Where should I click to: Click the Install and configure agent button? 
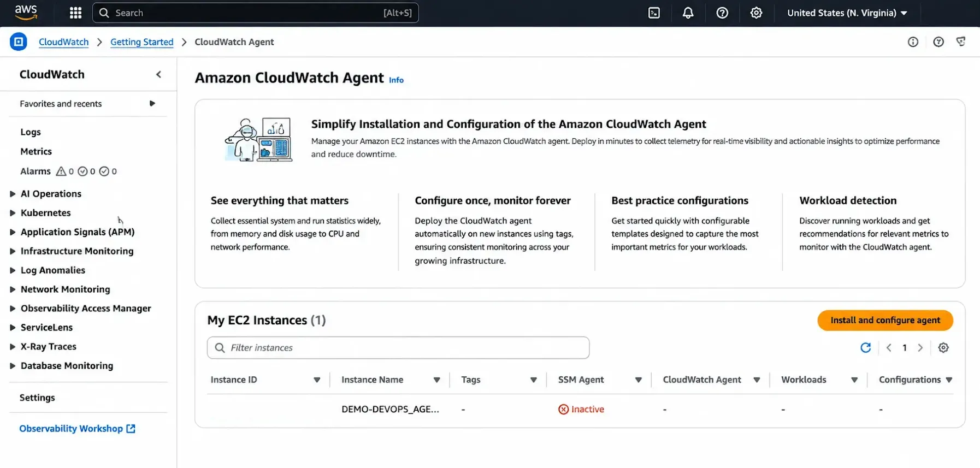pyautogui.click(x=885, y=320)
